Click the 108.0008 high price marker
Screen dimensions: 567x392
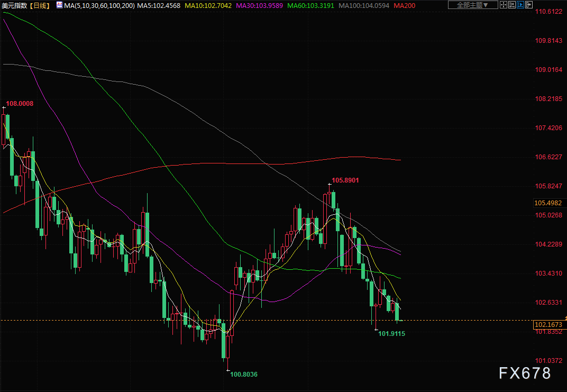pos(20,104)
